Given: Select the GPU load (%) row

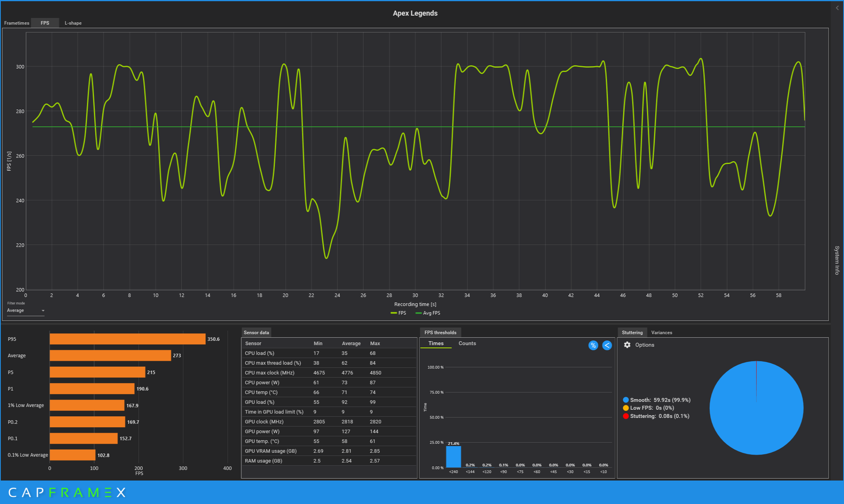Looking at the screenshot, I should pos(329,402).
